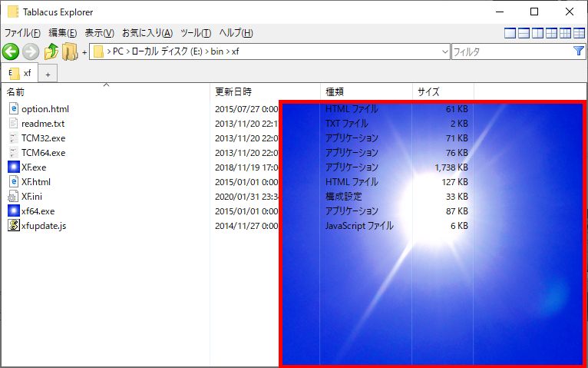Select the TCM64.exe file icon
Screen dimensions: 588x368
(14, 153)
